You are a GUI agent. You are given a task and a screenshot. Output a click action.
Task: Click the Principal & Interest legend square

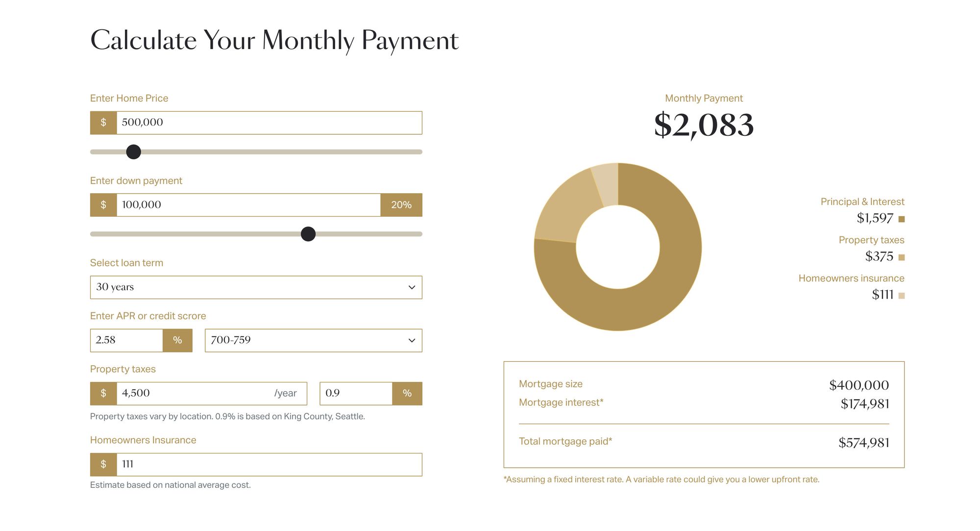[x=902, y=219]
